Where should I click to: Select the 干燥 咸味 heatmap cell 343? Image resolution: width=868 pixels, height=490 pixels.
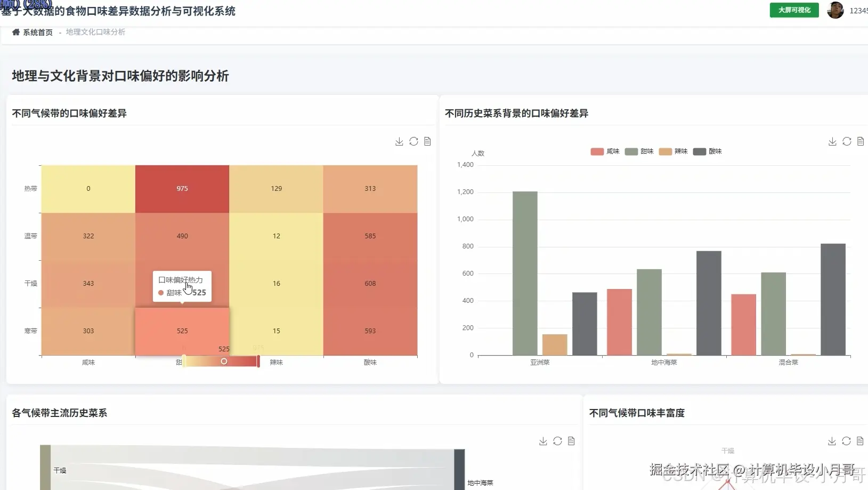88,284
